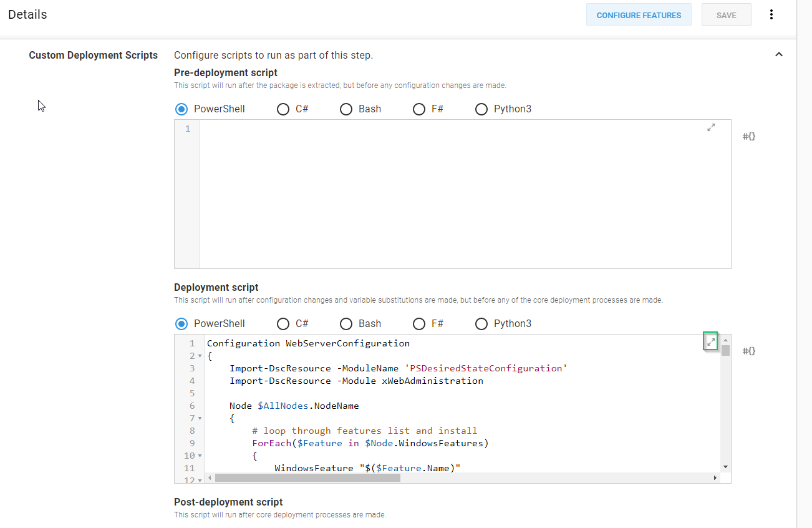The image size is (812, 528).
Task: Choose Bash for the Deployment script
Action: pos(346,324)
